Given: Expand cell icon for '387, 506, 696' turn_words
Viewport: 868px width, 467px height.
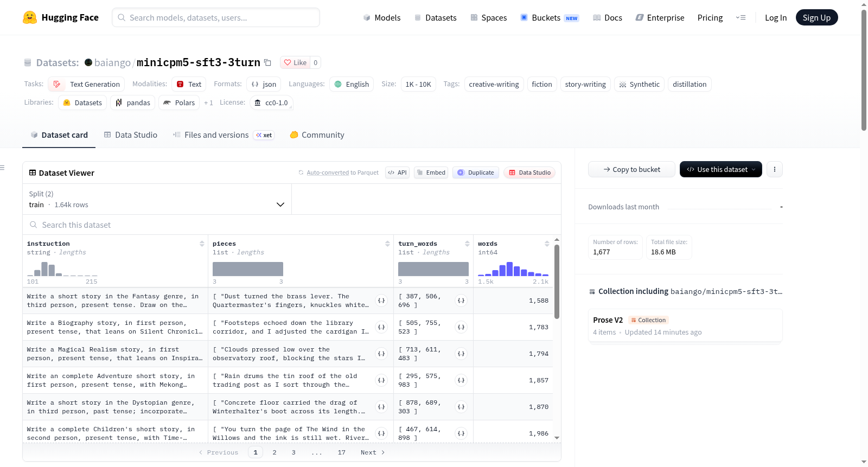Looking at the screenshot, I should (x=461, y=300).
